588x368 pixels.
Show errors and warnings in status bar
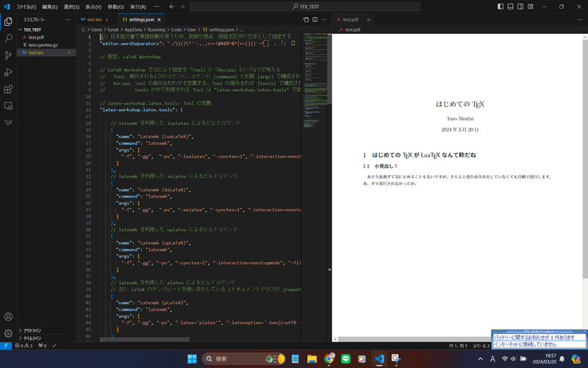point(24,345)
